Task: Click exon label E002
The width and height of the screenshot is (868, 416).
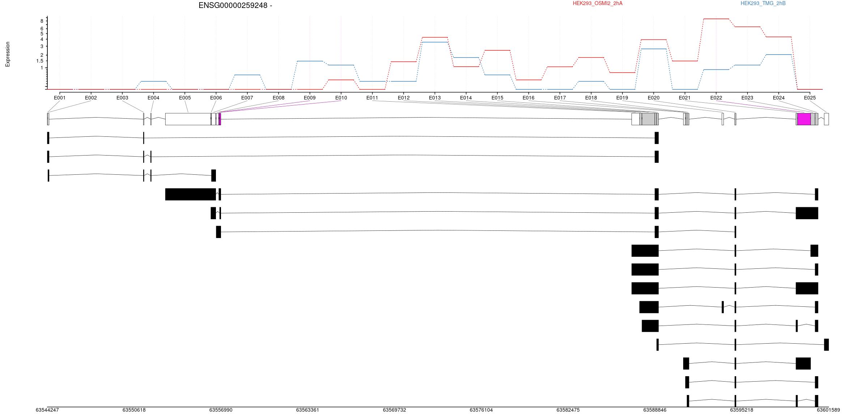Action: point(91,98)
